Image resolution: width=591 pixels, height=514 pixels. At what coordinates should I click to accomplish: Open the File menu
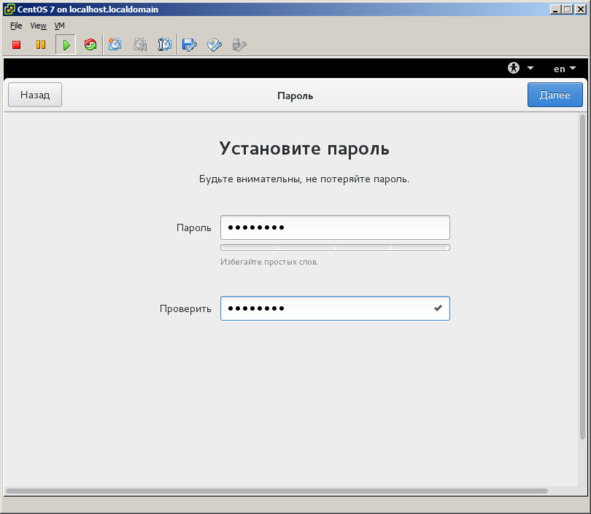16,26
